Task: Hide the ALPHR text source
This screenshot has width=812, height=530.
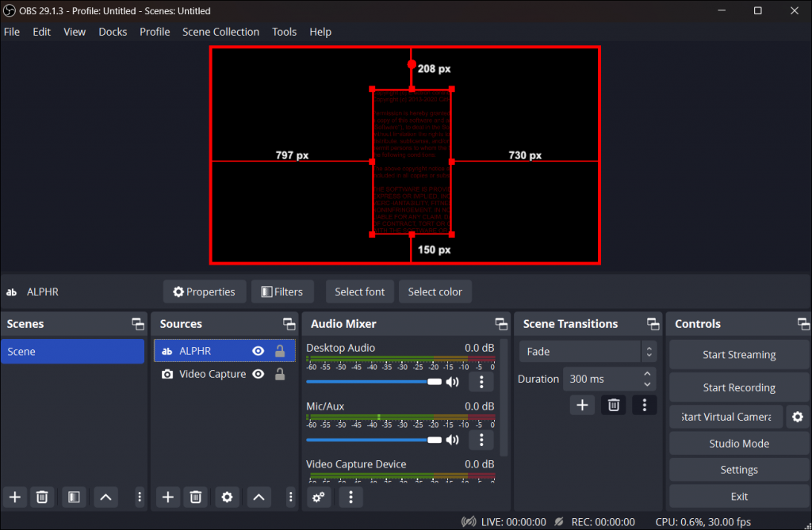Action: (258, 350)
